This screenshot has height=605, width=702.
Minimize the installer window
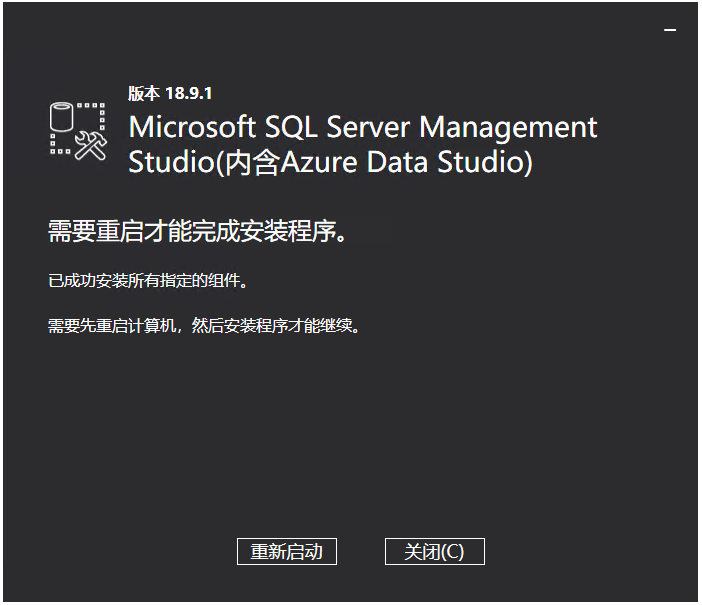[670, 30]
